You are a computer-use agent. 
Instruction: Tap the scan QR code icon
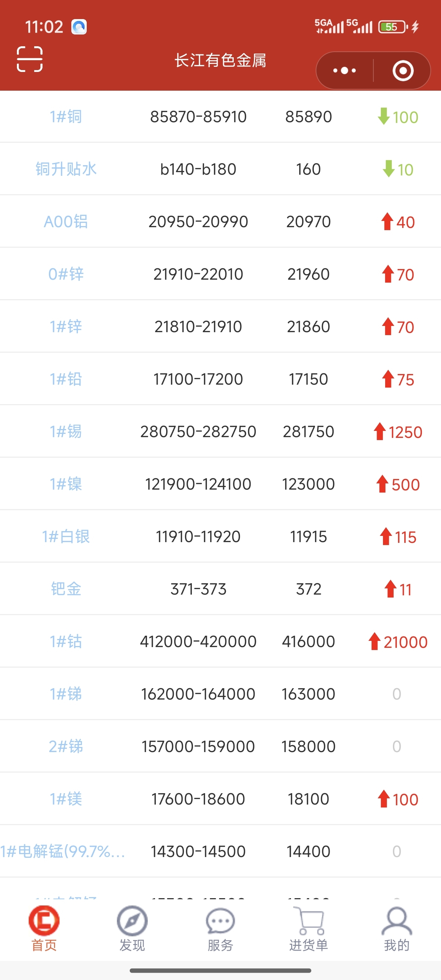click(30, 59)
